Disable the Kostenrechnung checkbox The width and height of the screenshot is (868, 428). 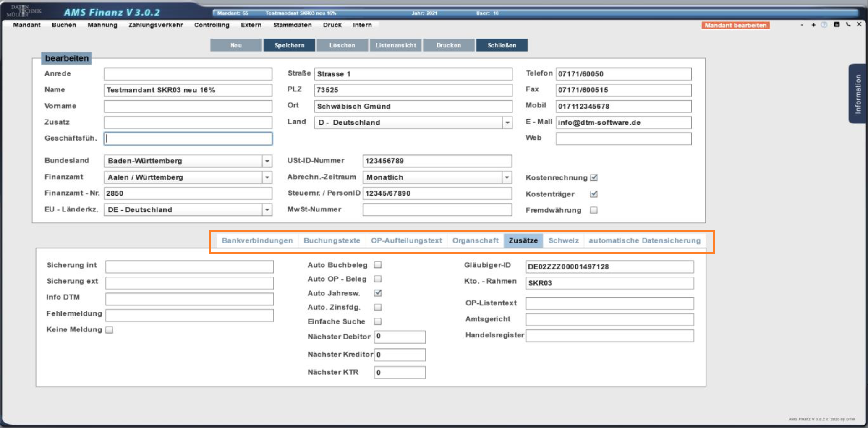[594, 177]
